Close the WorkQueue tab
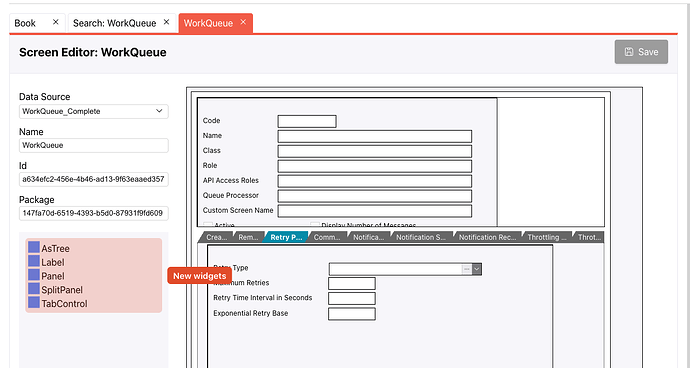This screenshot has height=368, width=690. tap(243, 22)
